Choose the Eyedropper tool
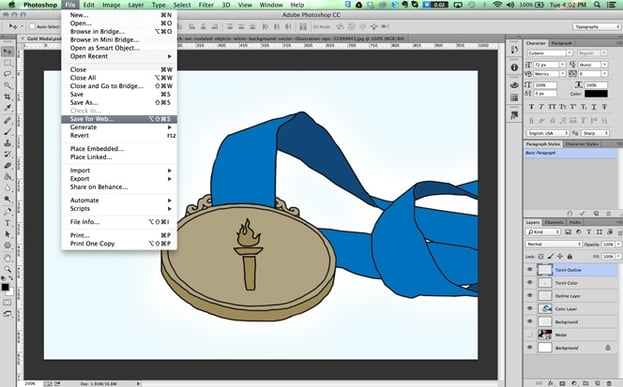Viewport: 623px width, 387px height. (8, 108)
